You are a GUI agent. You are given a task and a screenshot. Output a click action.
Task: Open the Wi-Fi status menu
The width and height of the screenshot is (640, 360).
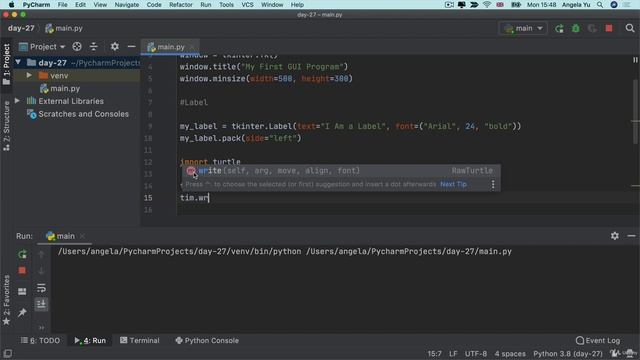coord(487,5)
